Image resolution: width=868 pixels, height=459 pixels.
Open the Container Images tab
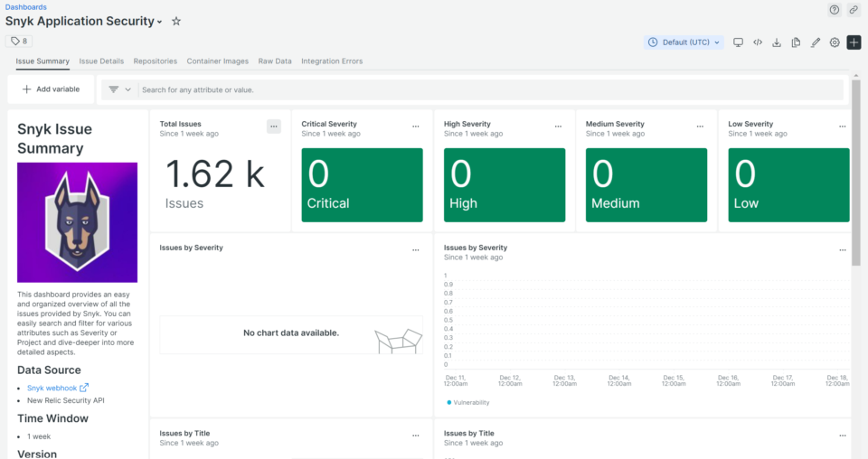(217, 61)
